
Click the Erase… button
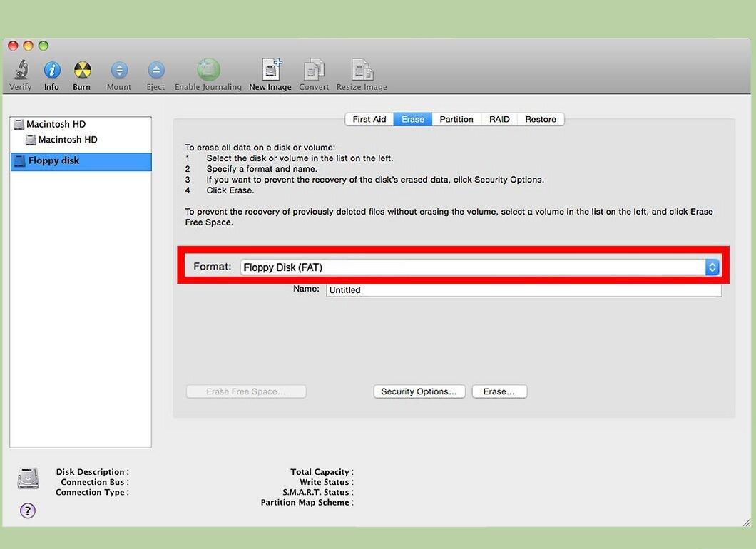[499, 391]
